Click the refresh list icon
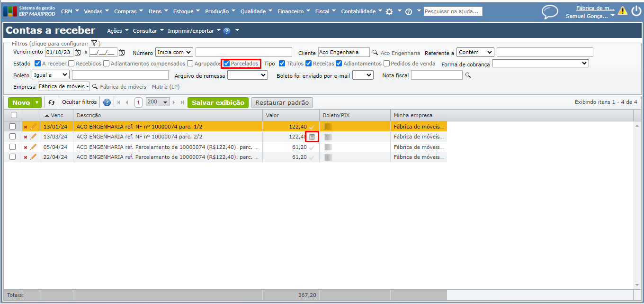644x304 pixels. pyautogui.click(x=52, y=102)
